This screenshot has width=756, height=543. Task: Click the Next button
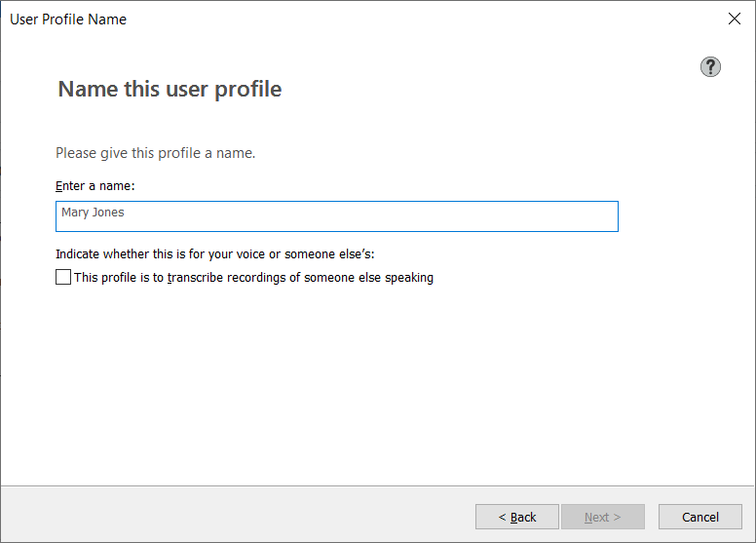[x=603, y=517]
